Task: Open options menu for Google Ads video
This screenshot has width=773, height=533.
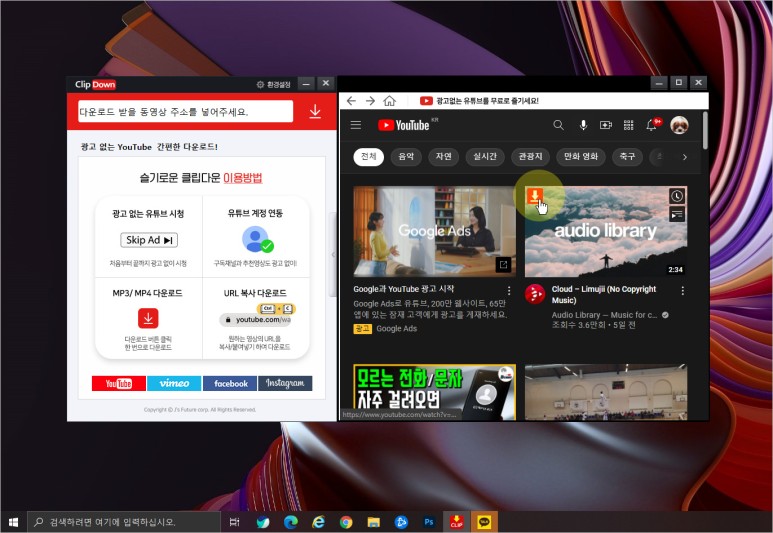Action: click(x=509, y=290)
